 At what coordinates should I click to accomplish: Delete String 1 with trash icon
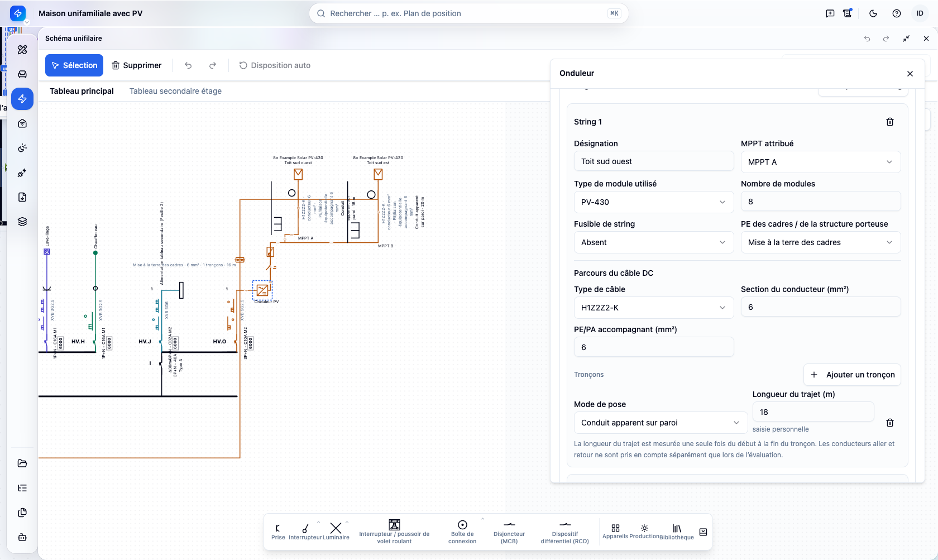tap(890, 122)
